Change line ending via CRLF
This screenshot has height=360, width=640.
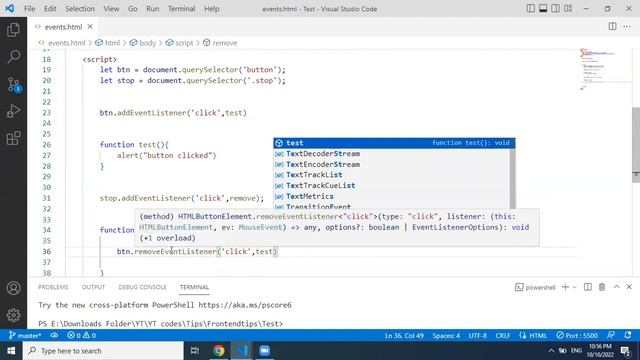(x=503, y=336)
